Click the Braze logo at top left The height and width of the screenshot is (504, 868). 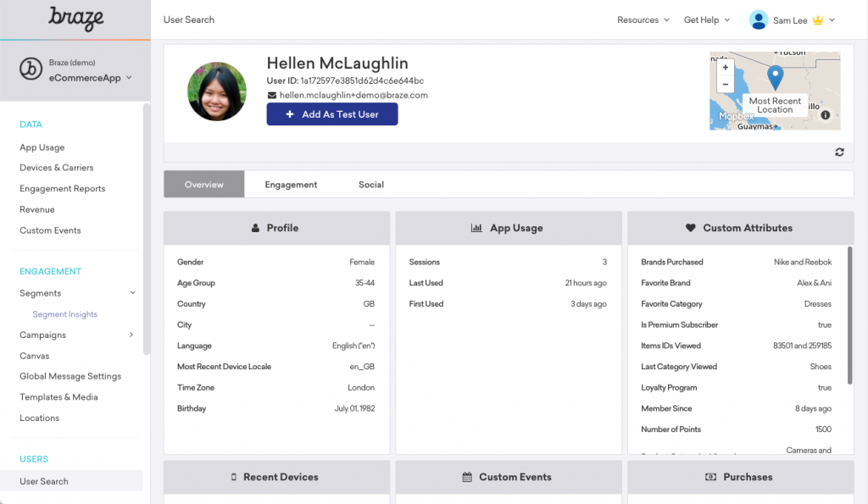[75, 19]
